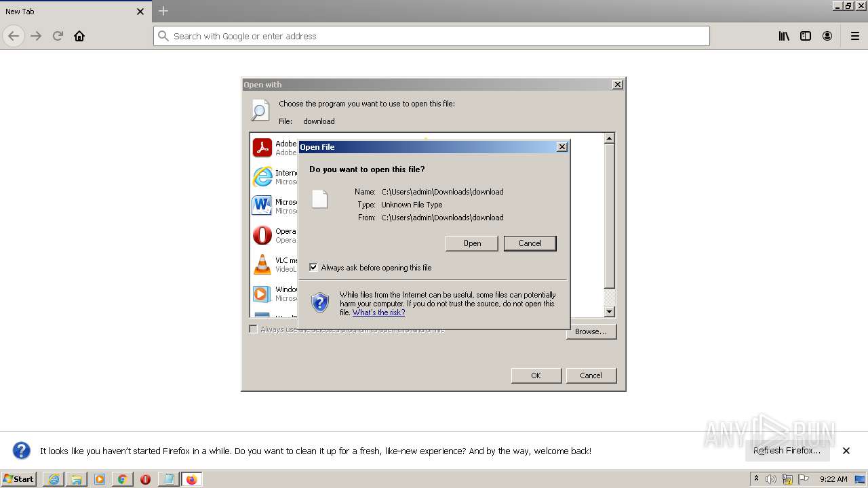
Task: Click the Start button
Action: (x=19, y=479)
